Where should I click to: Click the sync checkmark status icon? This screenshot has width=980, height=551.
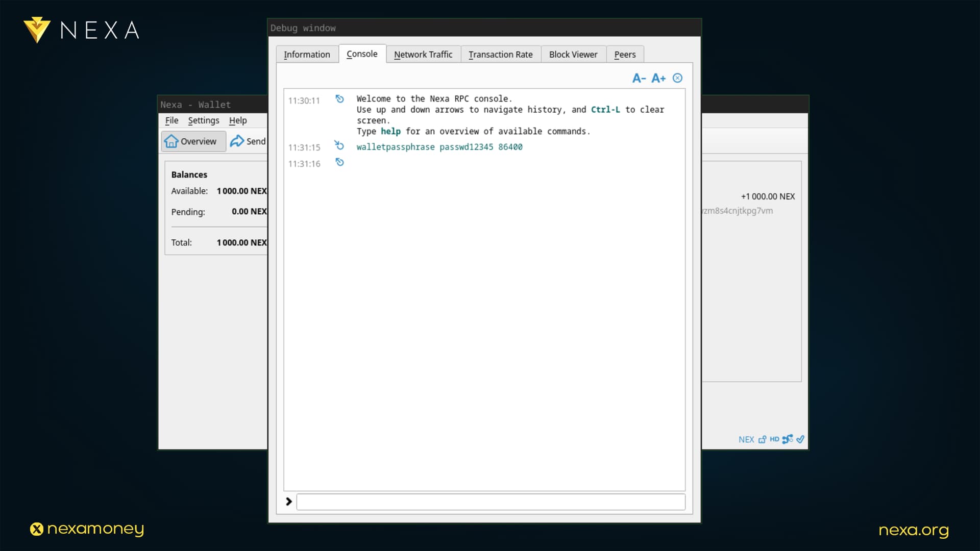(x=800, y=439)
